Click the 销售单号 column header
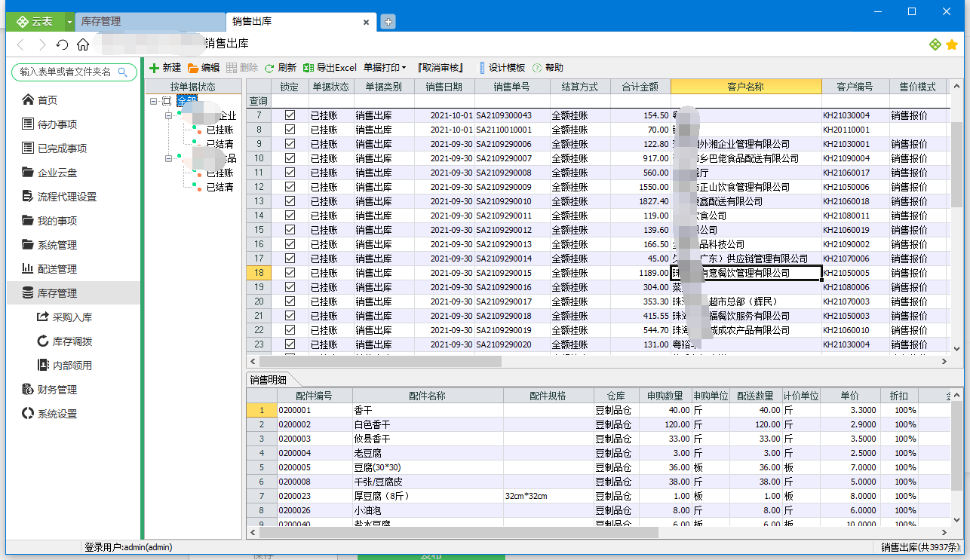 512,87
